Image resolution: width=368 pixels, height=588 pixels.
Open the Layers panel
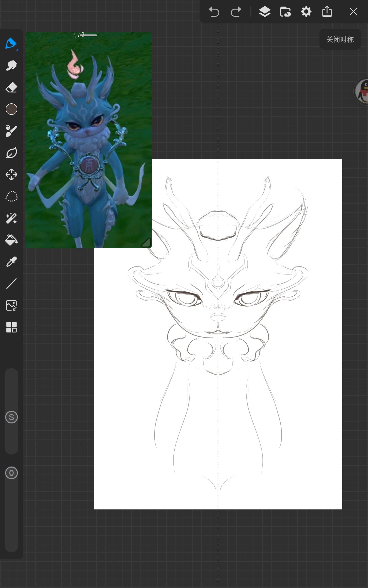point(264,12)
